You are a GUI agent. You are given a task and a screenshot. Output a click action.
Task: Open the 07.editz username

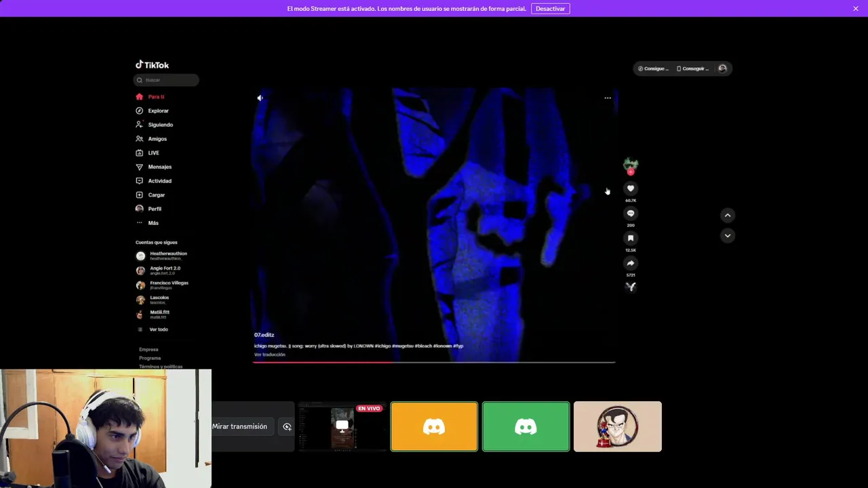pos(264,335)
